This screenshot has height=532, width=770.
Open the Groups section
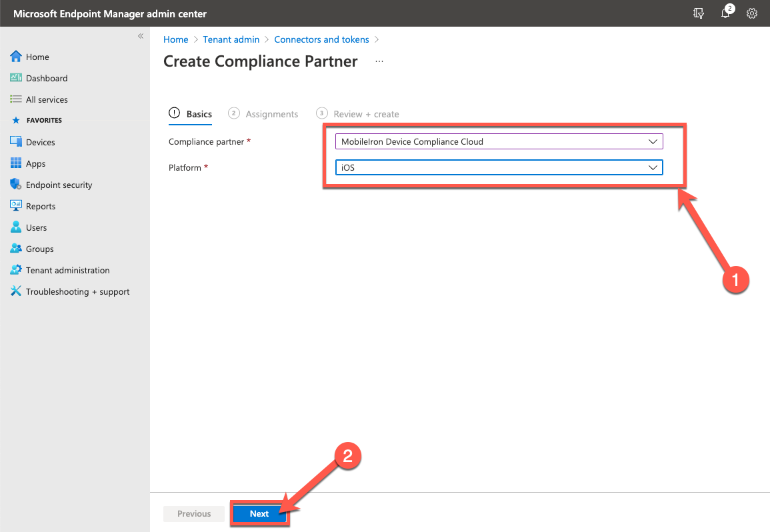pyautogui.click(x=39, y=248)
